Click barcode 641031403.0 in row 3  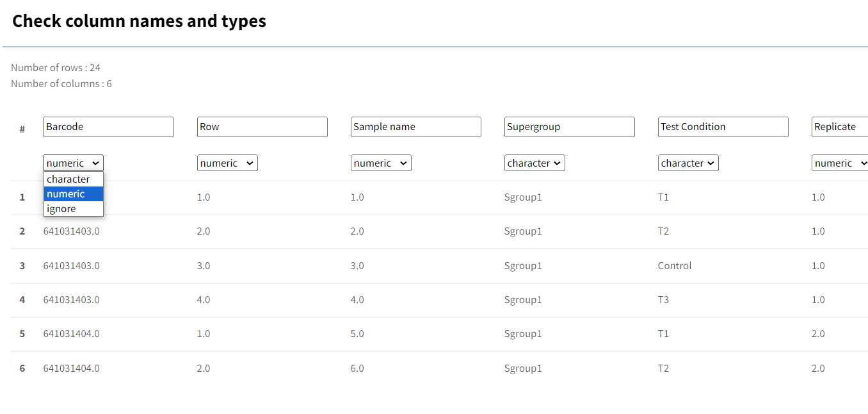[x=72, y=266]
